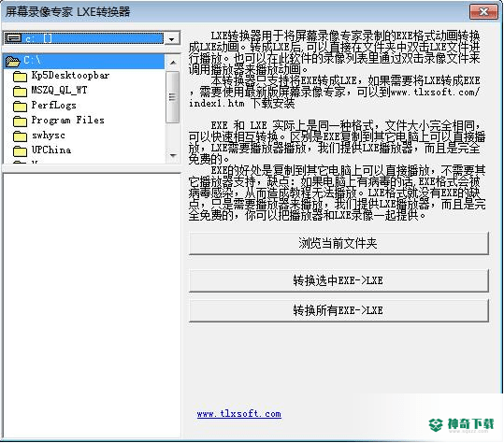Click the Program Files folder icon
504x443 pixels.
pyautogui.click(x=20, y=121)
